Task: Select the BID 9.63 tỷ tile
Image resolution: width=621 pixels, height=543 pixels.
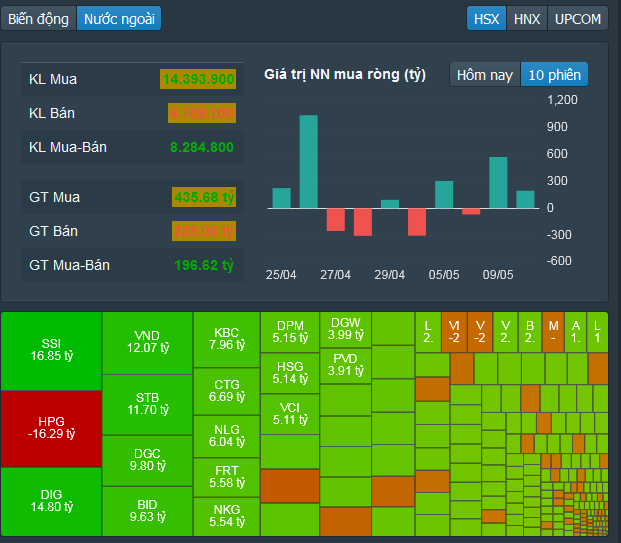Action: click(x=147, y=511)
